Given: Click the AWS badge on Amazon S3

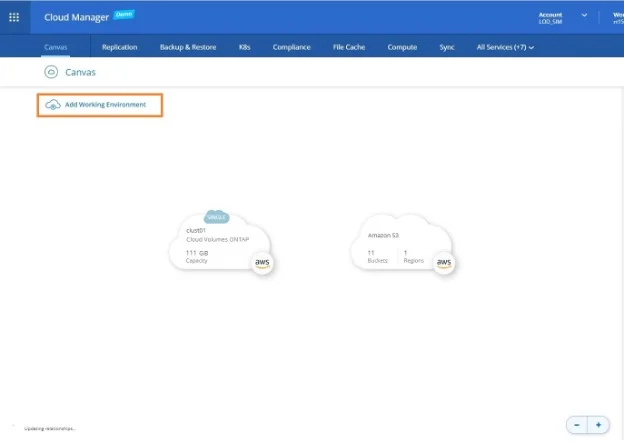Looking at the screenshot, I should (443, 262).
